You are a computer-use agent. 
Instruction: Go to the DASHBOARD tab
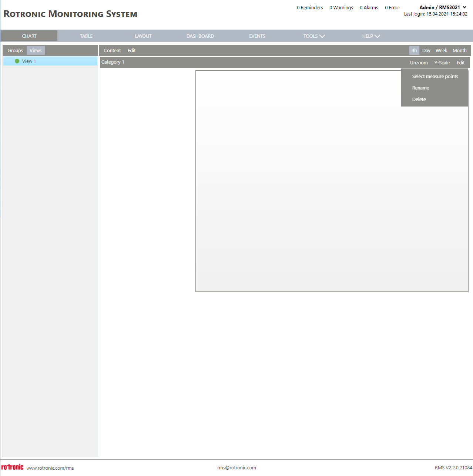point(200,36)
